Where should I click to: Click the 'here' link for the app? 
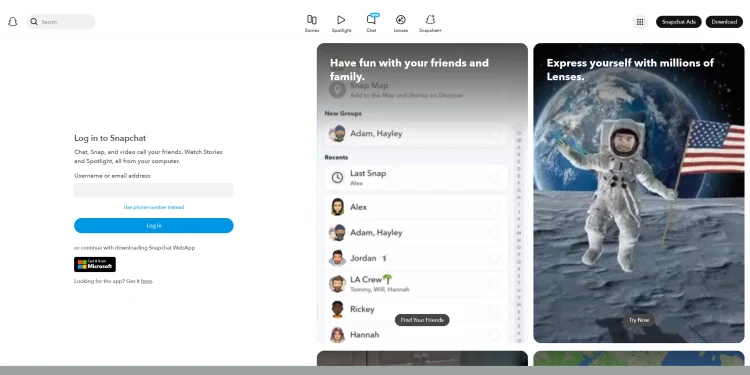click(146, 281)
